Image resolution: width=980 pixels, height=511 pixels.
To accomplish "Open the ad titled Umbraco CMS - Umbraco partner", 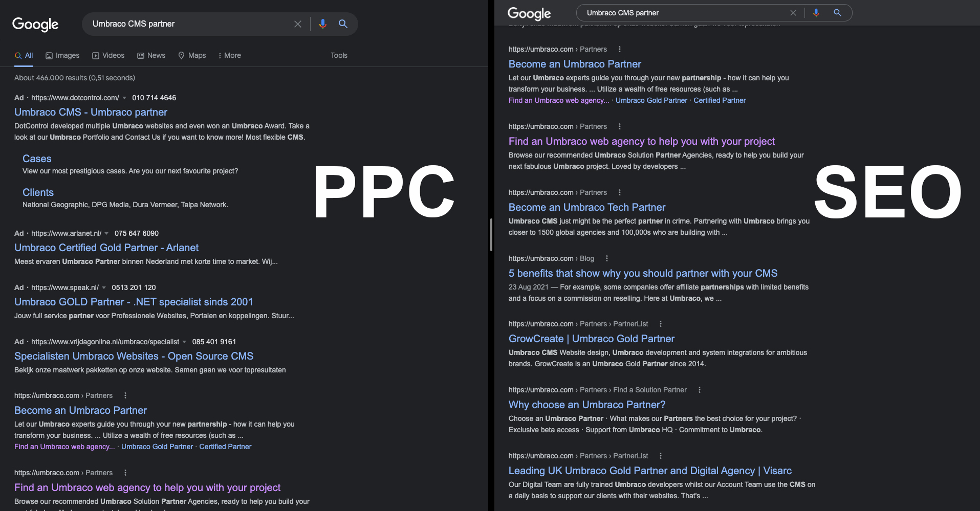I will tap(91, 112).
